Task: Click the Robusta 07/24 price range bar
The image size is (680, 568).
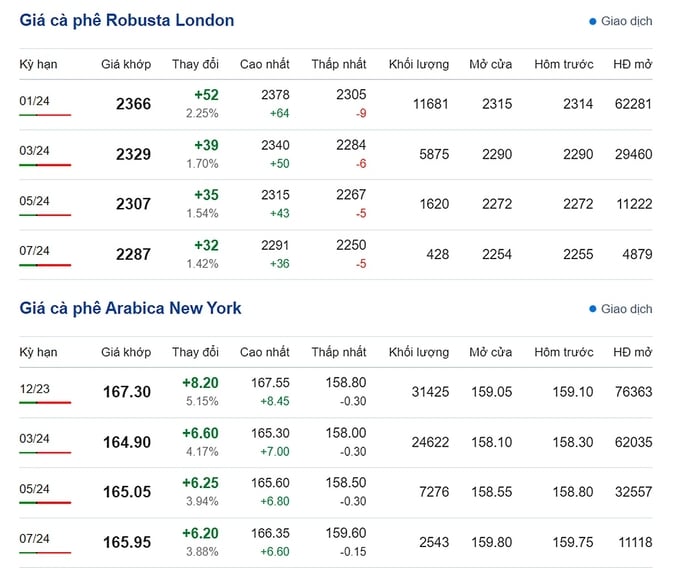Action: point(45,265)
